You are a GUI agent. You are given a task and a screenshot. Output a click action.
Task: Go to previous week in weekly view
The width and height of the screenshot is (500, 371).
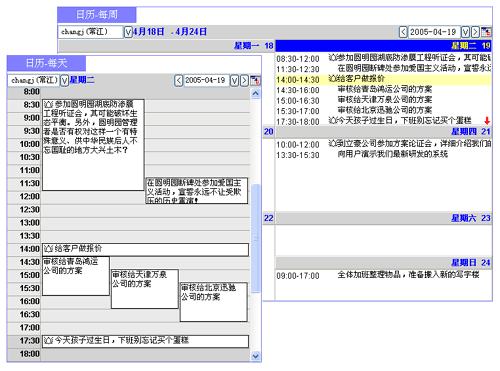coord(403,32)
